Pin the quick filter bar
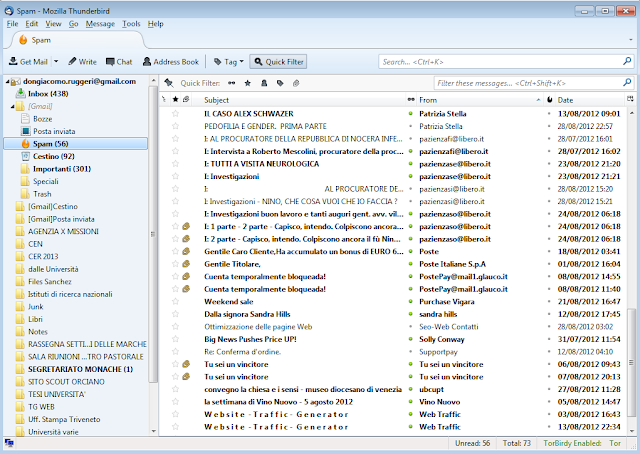This screenshot has width=640, height=454. point(168,83)
